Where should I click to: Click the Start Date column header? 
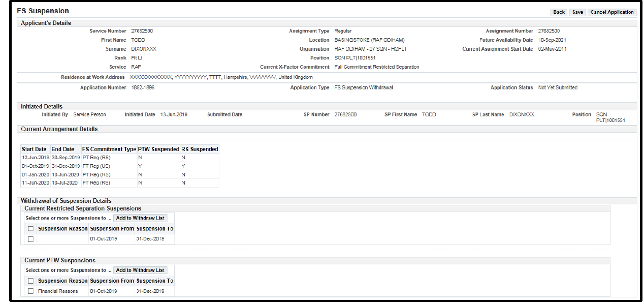pos(34,149)
